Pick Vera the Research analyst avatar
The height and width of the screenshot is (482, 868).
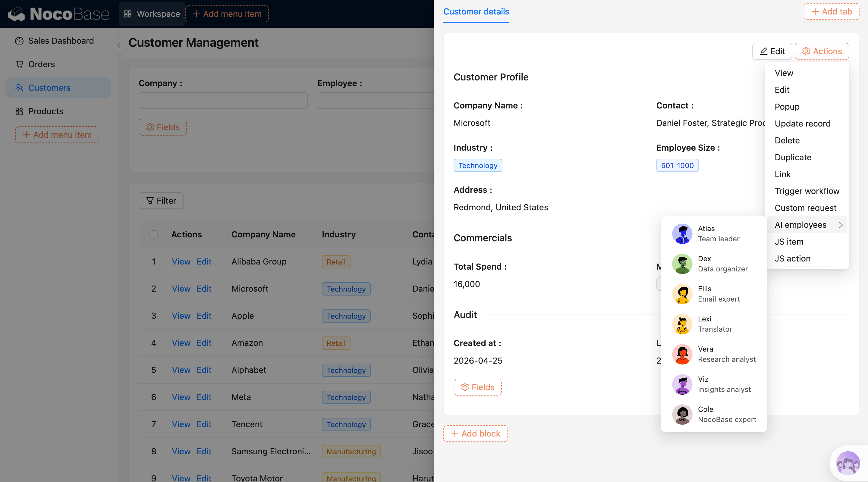(x=682, y=354)
